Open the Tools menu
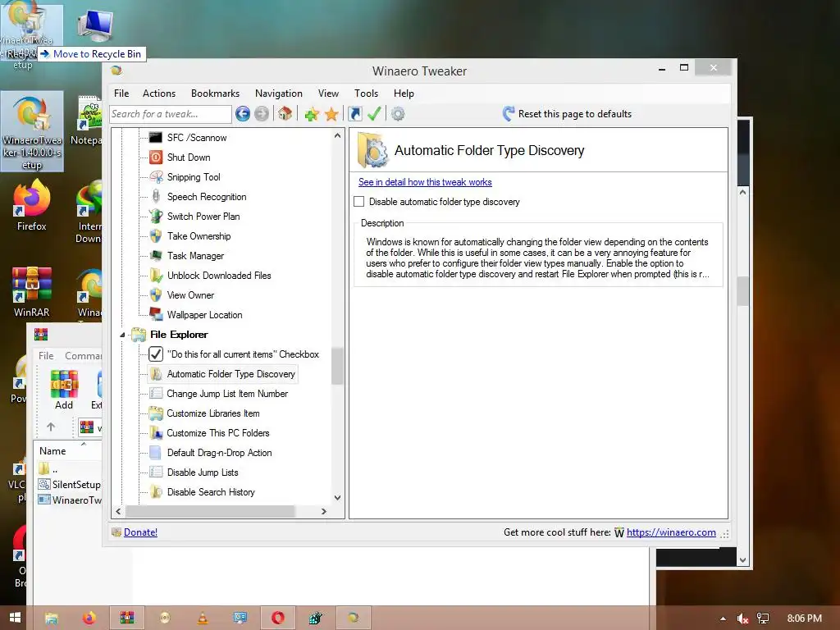The width and height of the screenshot is (840, 630). click(367, 94)
